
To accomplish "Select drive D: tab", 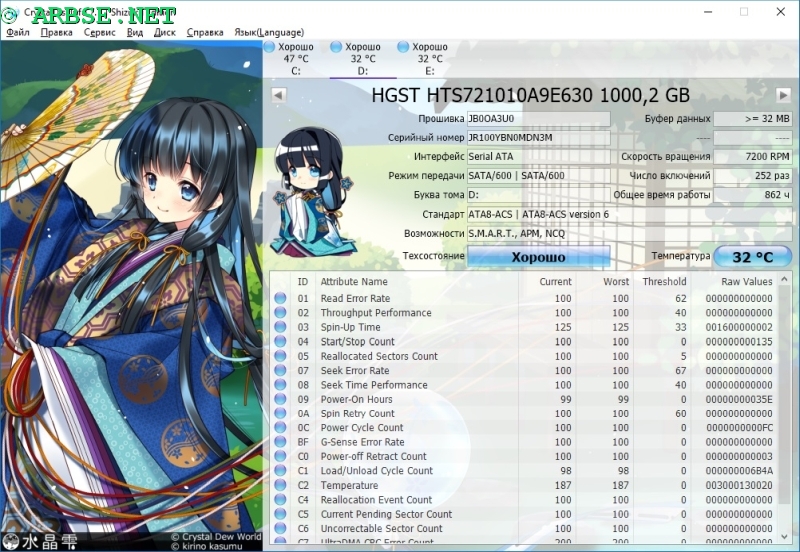I will tap(363, 59).
